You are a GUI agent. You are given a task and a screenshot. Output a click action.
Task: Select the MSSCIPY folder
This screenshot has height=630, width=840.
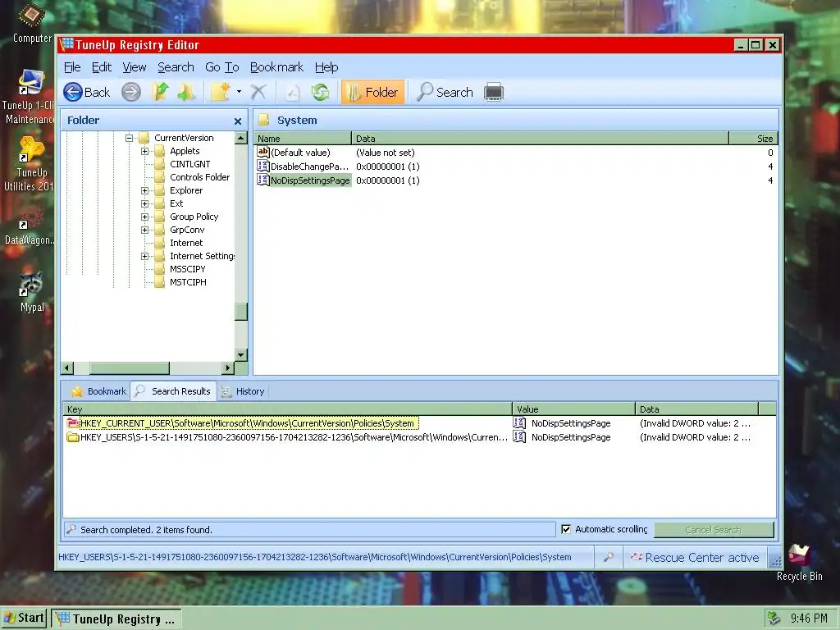[188, 269]
